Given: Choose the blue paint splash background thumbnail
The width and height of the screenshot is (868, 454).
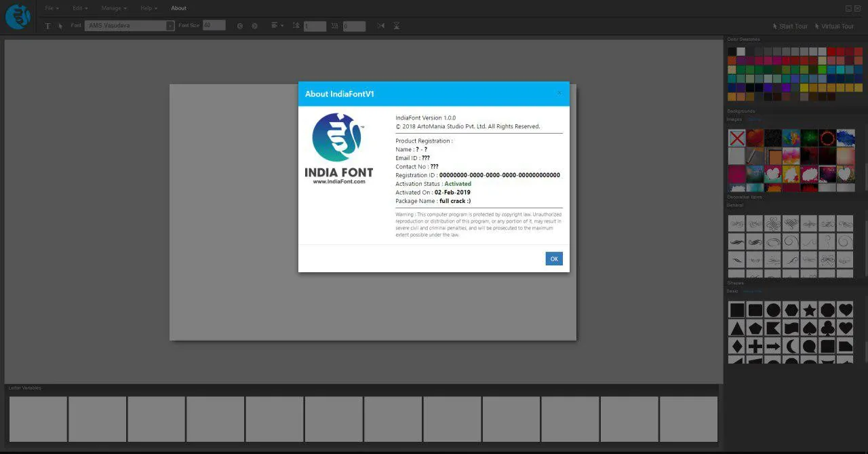Looking at the screenshot, I should pyautogui.click(x=846, y=138).
